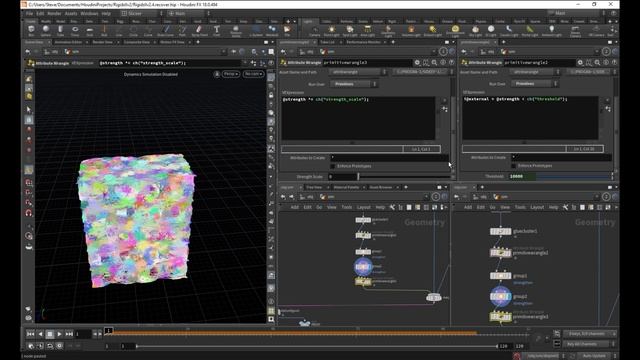640x360 pixels.
Task: Click the play forward button in the playbar
Action: [60, 334]
